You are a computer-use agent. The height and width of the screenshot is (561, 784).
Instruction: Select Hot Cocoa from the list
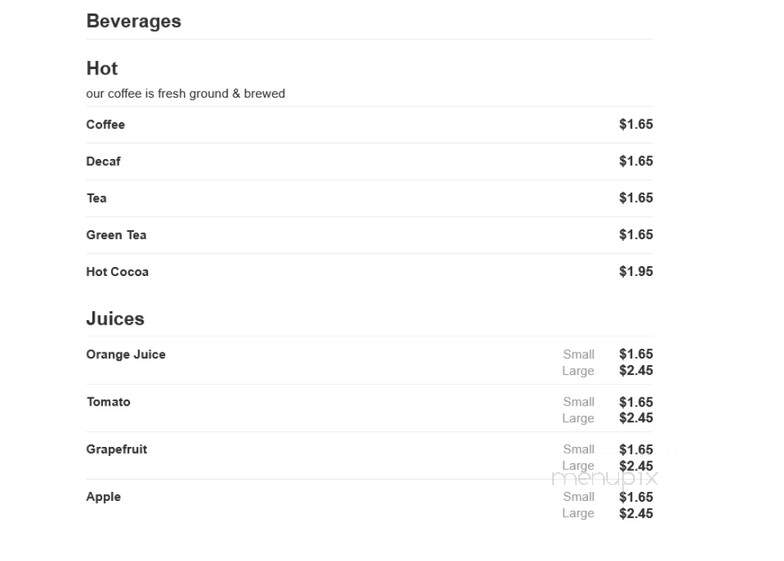pyautogui.click(x=118, y=272)
